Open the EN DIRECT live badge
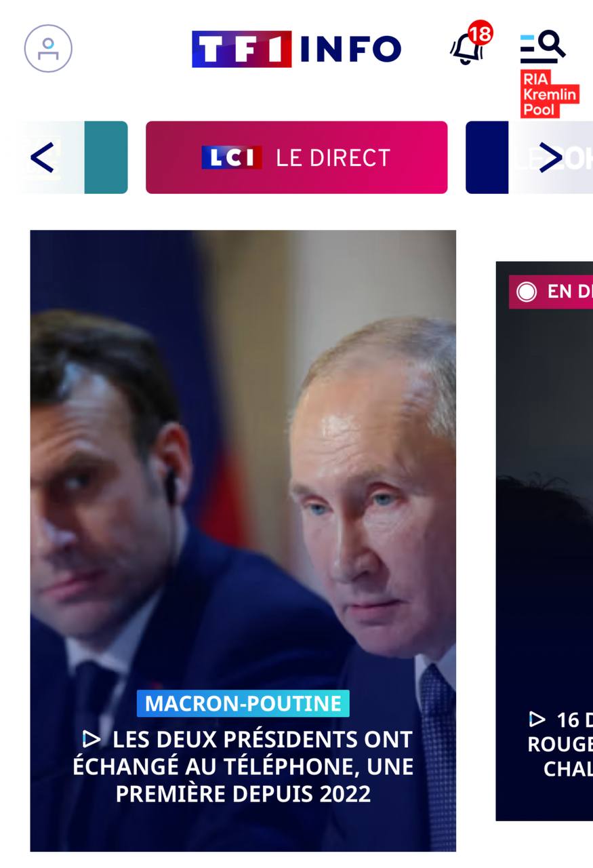Viewport: 593px width, 868px height. point(551,292)
